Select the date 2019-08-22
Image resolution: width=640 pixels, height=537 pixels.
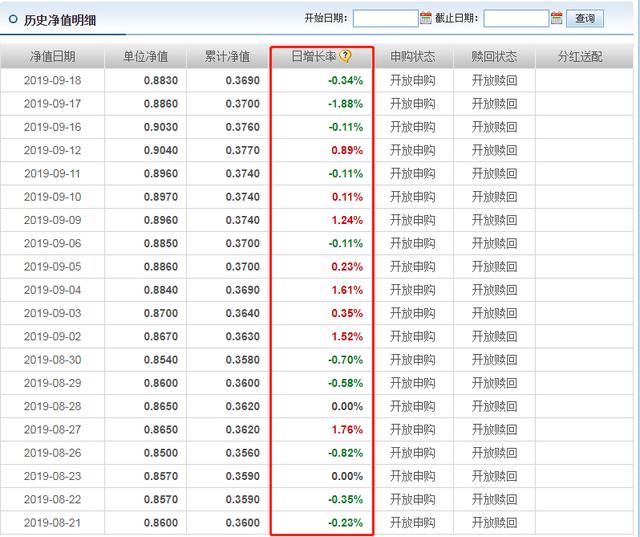point(53,499)
